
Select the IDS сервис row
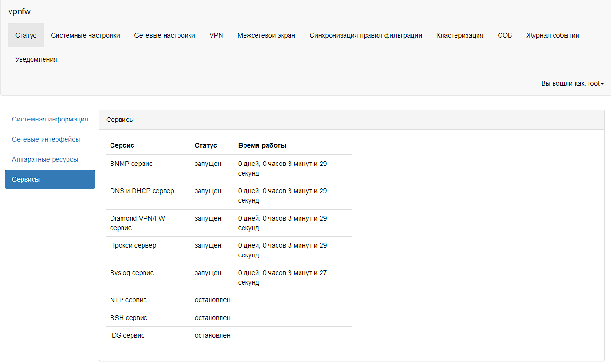(127, 335)
